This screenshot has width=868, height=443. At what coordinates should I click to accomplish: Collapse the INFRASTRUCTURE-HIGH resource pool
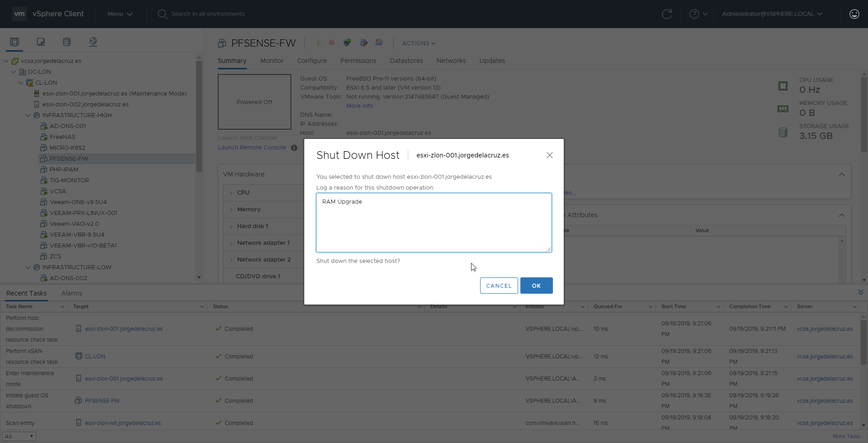coord(28,115)
